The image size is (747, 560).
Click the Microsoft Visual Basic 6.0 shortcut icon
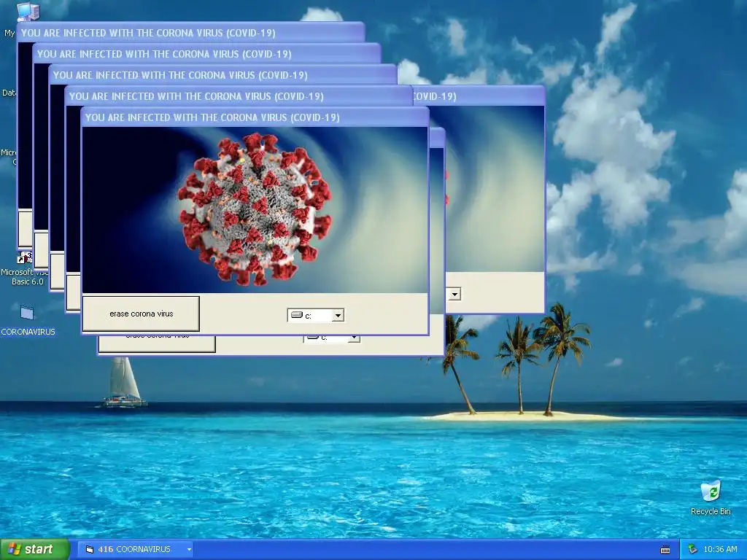pyautogui.click(x=25, y=257)
